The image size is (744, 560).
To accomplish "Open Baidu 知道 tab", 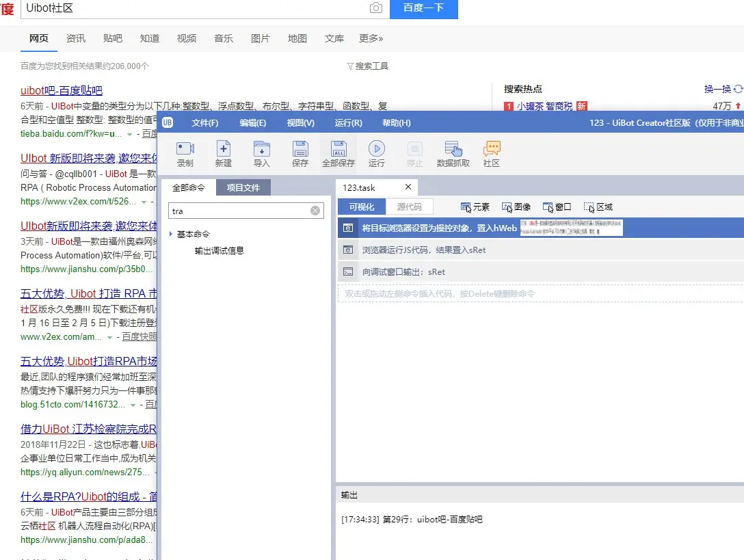I will [x=150, y=38].
